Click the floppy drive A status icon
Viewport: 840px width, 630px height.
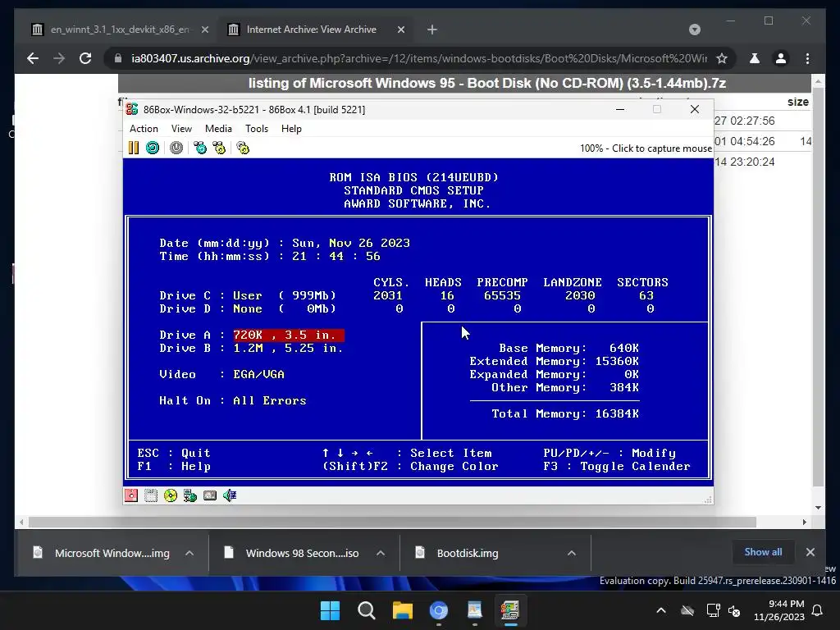point(131,495)
